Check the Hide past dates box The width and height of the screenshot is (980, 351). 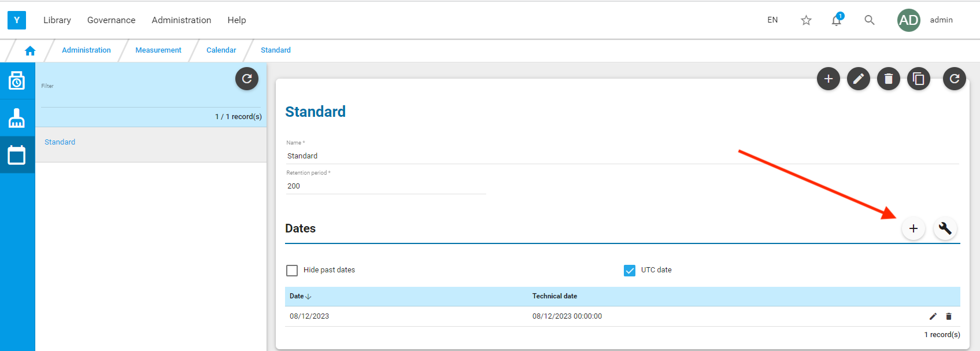pos(292,271)
